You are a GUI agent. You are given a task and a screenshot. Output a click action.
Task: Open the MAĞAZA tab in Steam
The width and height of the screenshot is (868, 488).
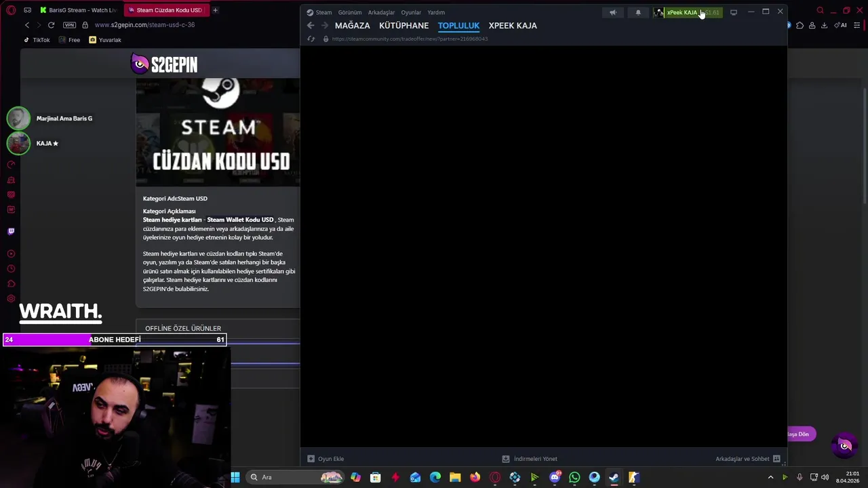(x=353, y=26)
